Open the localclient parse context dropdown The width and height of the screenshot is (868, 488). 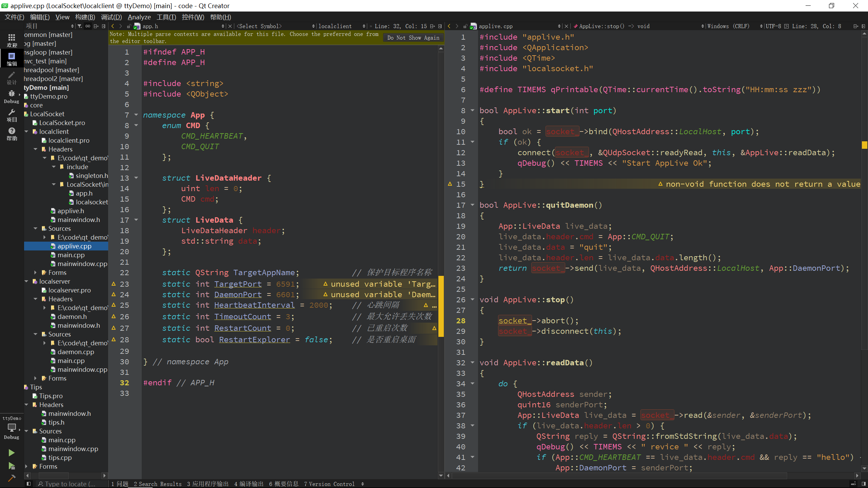coord(342,26)
